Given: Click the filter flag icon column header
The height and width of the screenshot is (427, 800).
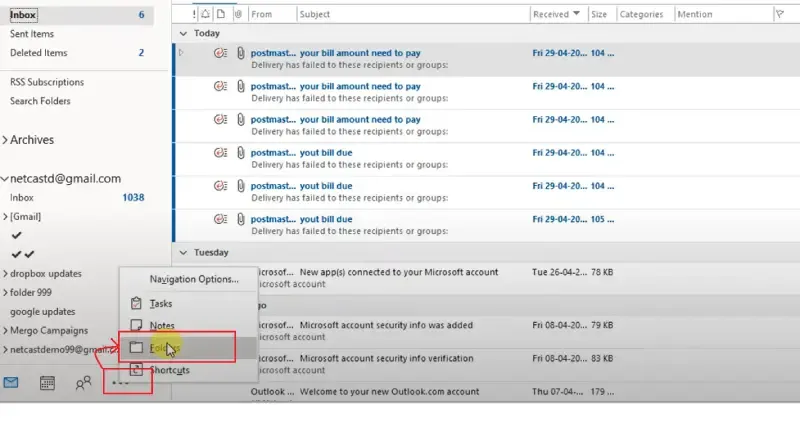Looking at the screenshot, I should (x=780, y=14).
